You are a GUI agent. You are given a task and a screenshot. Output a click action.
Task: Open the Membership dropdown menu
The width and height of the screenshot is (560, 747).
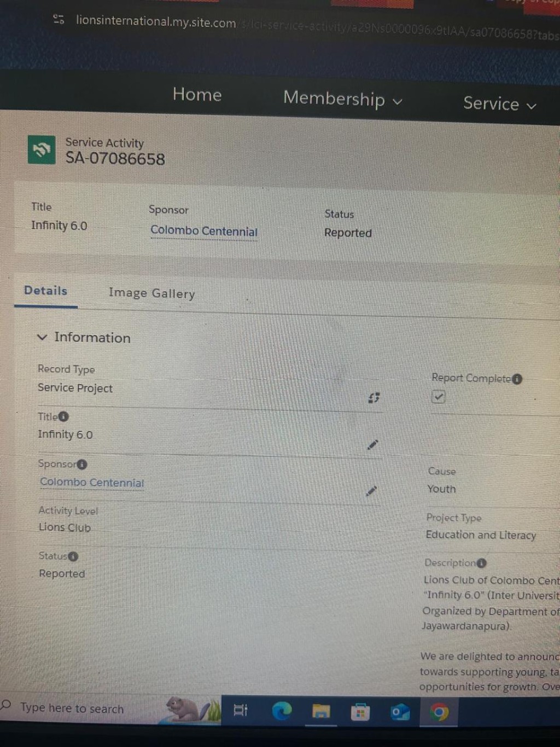tap(343, 99)
